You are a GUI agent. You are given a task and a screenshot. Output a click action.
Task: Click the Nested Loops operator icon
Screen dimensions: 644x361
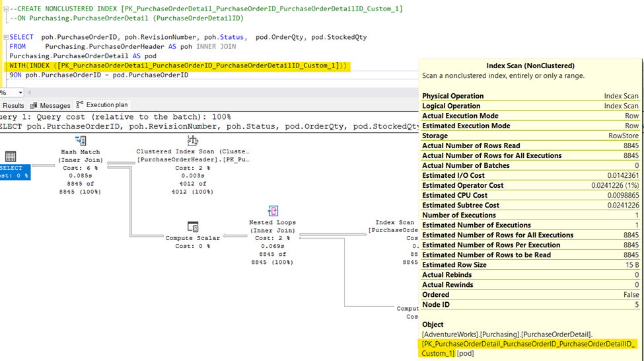[x=273, y=211]
